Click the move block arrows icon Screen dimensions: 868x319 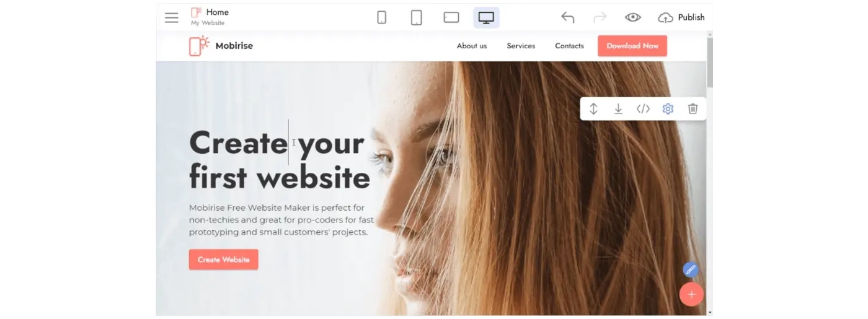pos(593,109)
